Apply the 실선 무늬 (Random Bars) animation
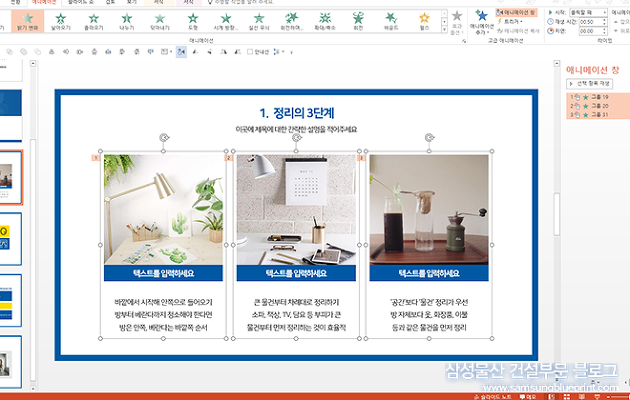The image size is (630, 400). 259,21
